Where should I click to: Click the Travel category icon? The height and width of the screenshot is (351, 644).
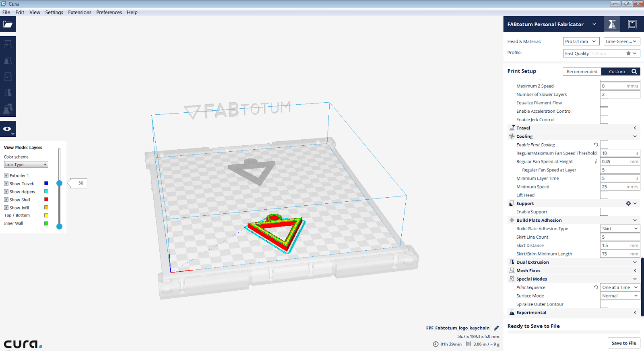[512, 128]
